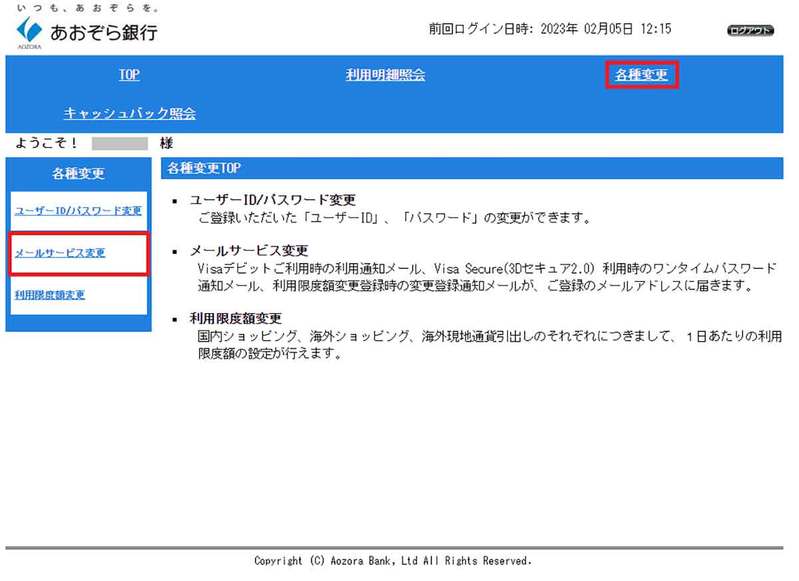Click the 利用限度額変更 bullet heading
799x581 pixels.
[235, 319]
